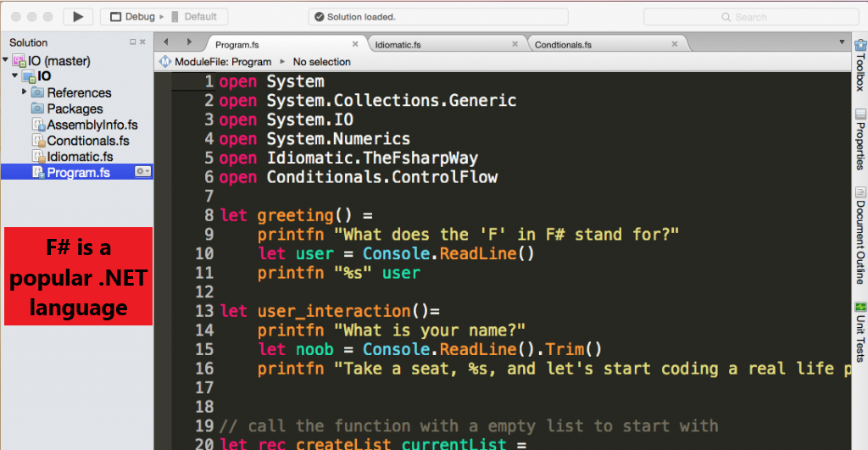Open the Toolbox side pad
Image resolution: width=868 pixels, height=450 pixels.
pyautogui.click(x=860, y=72)
